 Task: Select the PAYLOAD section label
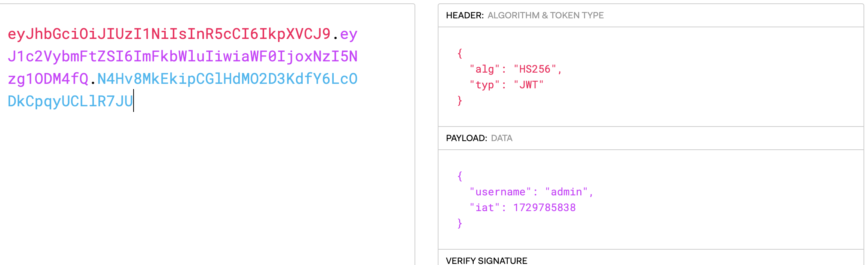pos(466,138)
